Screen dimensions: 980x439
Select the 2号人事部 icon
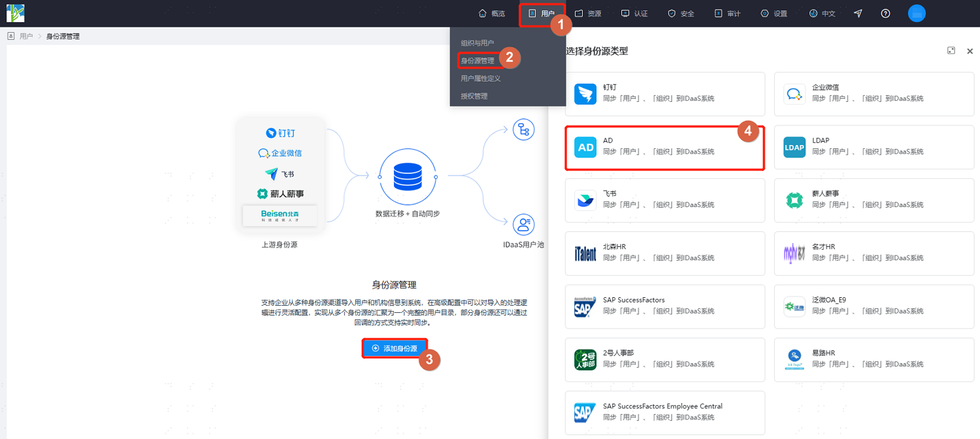click(585, 359)
